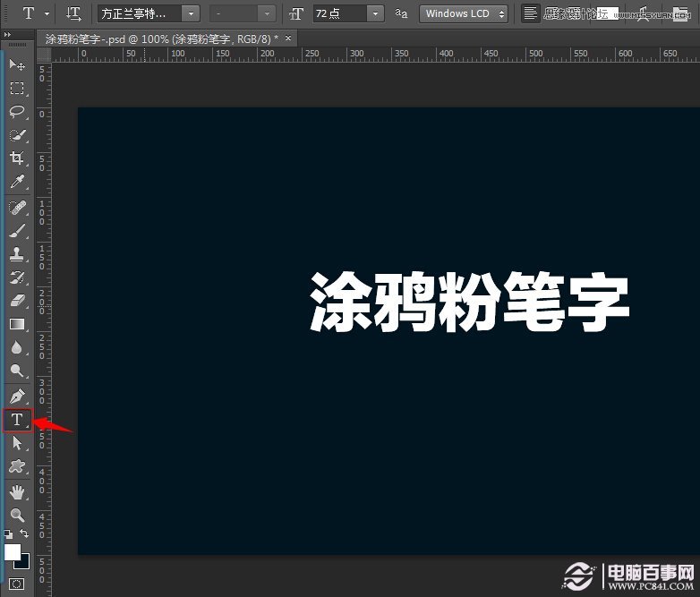The width and height of the screenshot is (700, 597).
Task: Toggle text orientation in options bar
Action: (74, 13)
